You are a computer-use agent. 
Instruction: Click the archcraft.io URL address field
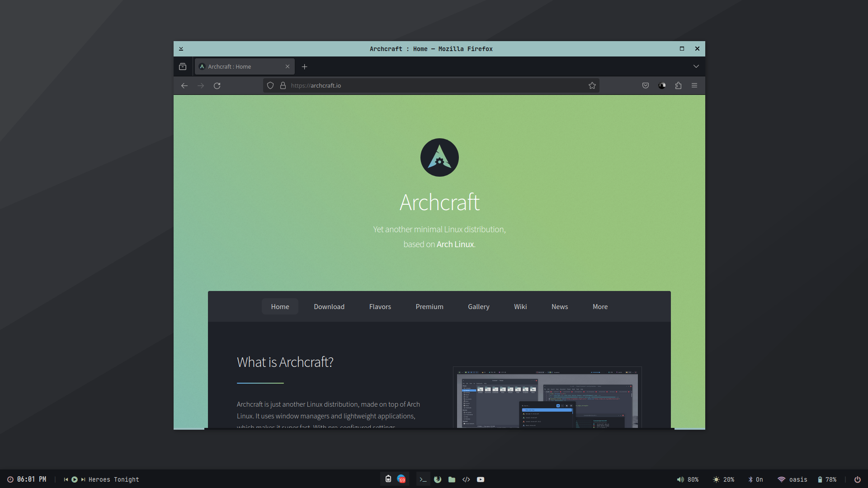point(429,86)
